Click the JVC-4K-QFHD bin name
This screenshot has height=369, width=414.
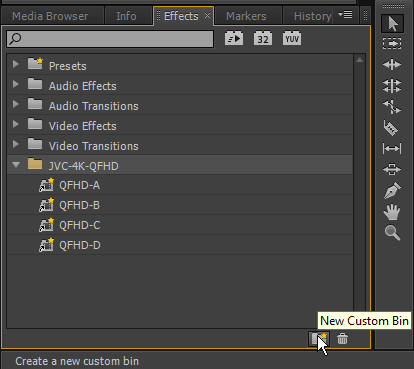click(84, 166)
